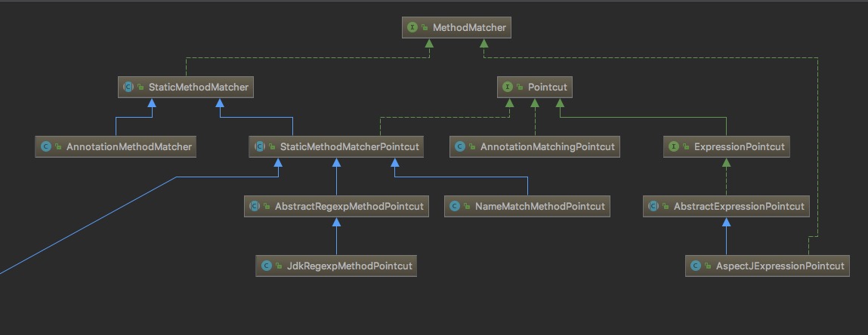Click the class icon on JdkRegexpMethodPointcut
868x335 pixels.
click(267, 266)
